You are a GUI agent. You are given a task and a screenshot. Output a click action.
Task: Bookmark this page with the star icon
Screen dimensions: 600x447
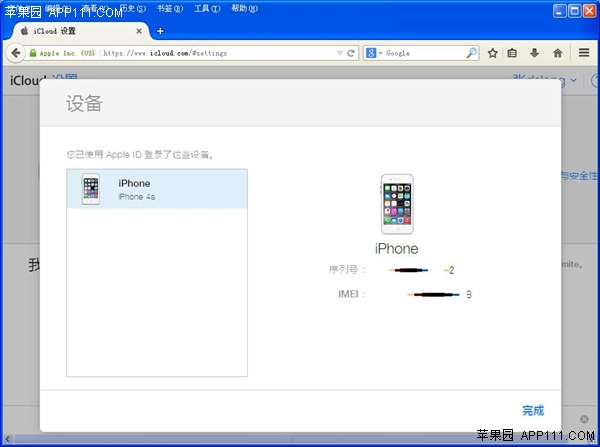(493, 53)
